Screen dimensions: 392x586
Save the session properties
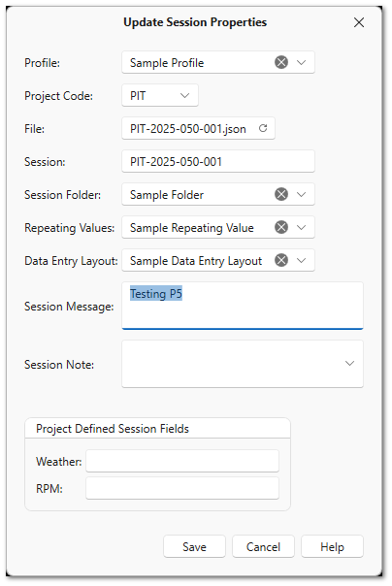point(194,546)
